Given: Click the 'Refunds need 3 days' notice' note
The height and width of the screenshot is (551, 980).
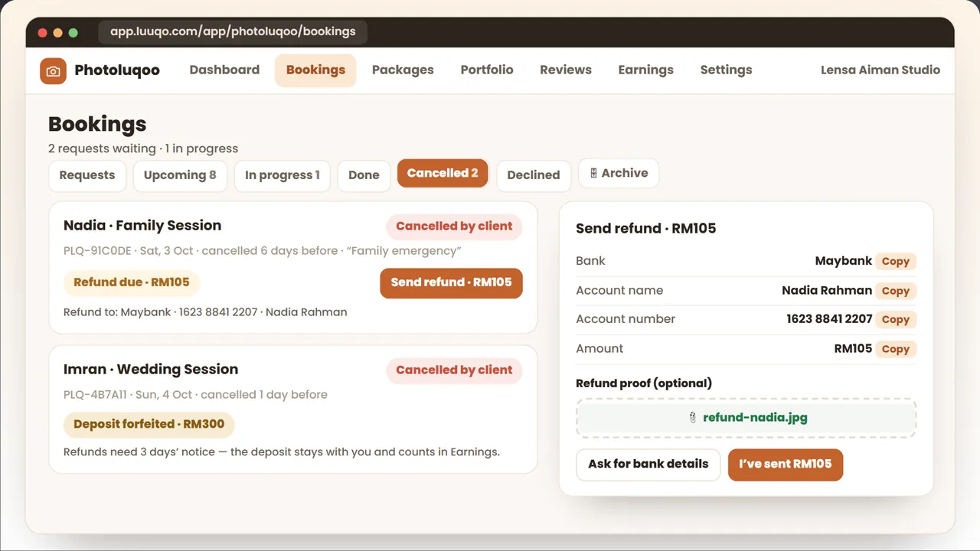Looking at the screenshot, I should (282, 452).
